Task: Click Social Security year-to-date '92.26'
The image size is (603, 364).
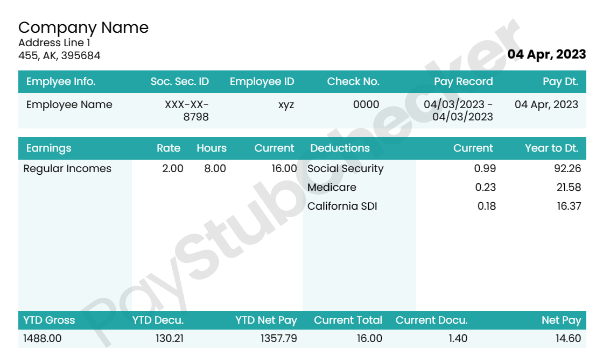Action: tap(567, 169)
